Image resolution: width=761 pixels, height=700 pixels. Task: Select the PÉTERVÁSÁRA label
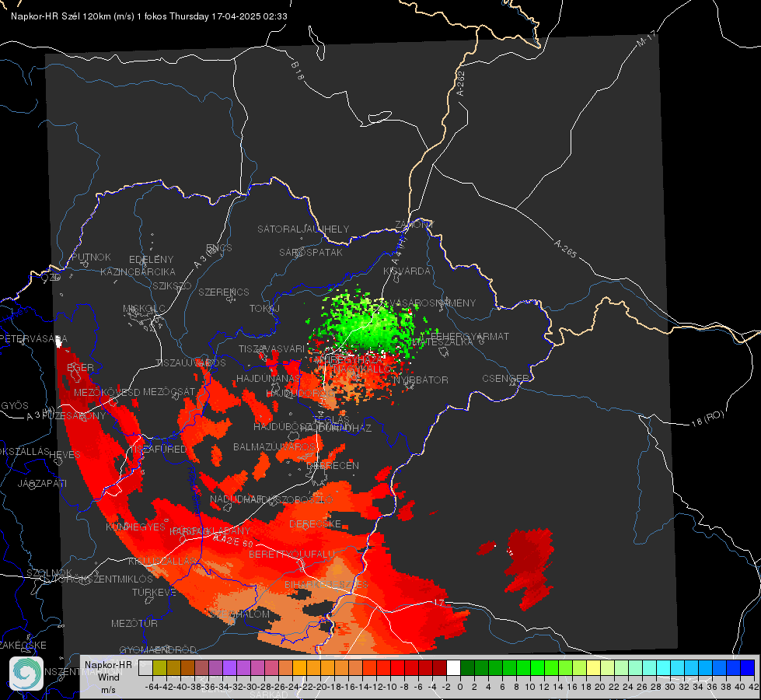(34, 338)
